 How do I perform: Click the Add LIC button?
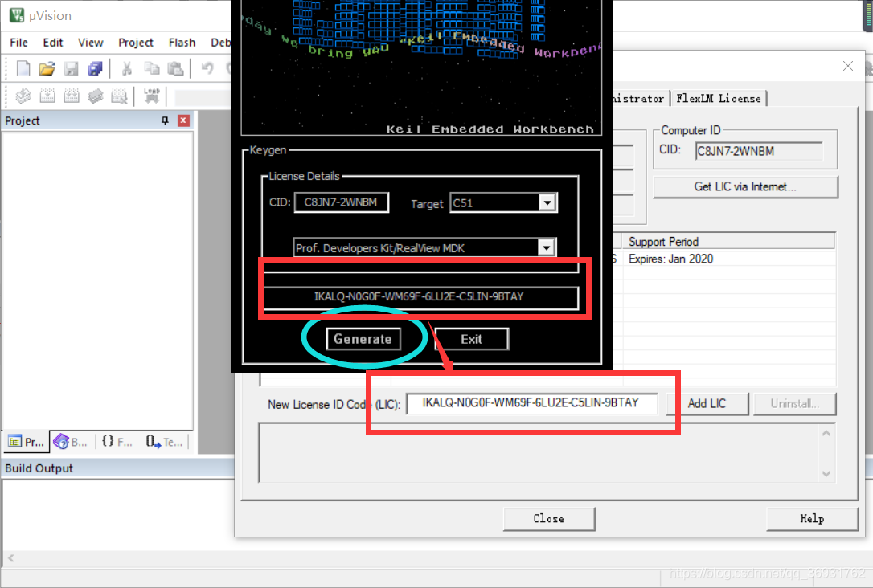707,403
